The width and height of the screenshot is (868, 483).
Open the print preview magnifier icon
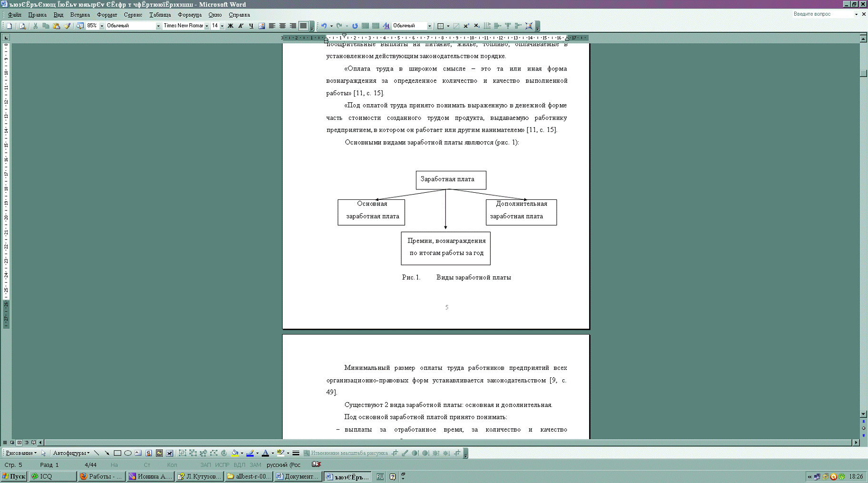pyautogui.click(x=22, y=26)
